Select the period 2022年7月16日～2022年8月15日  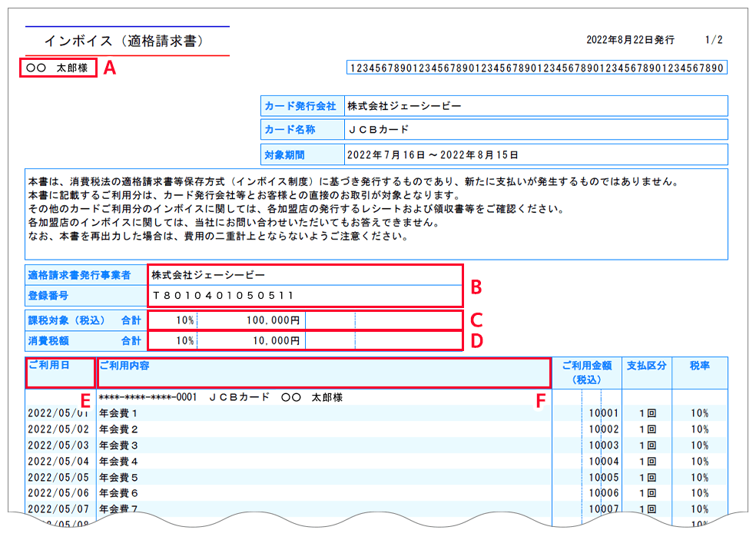433,155
